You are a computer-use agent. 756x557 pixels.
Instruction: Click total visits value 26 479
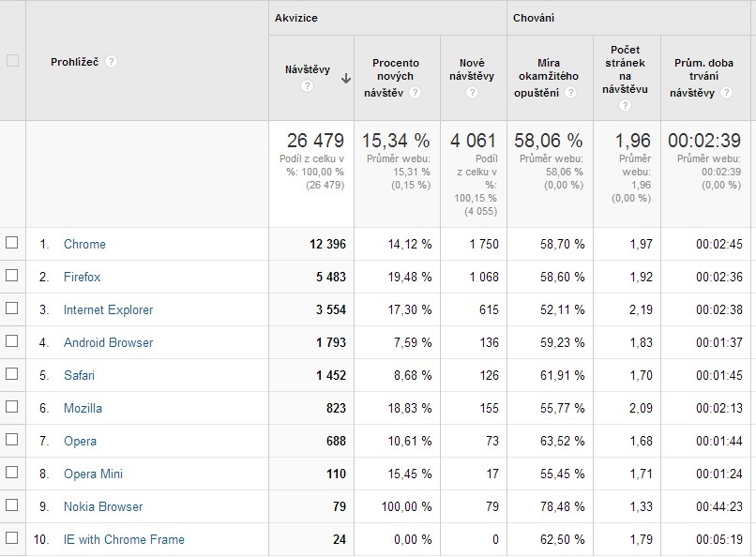click(315, 141)
